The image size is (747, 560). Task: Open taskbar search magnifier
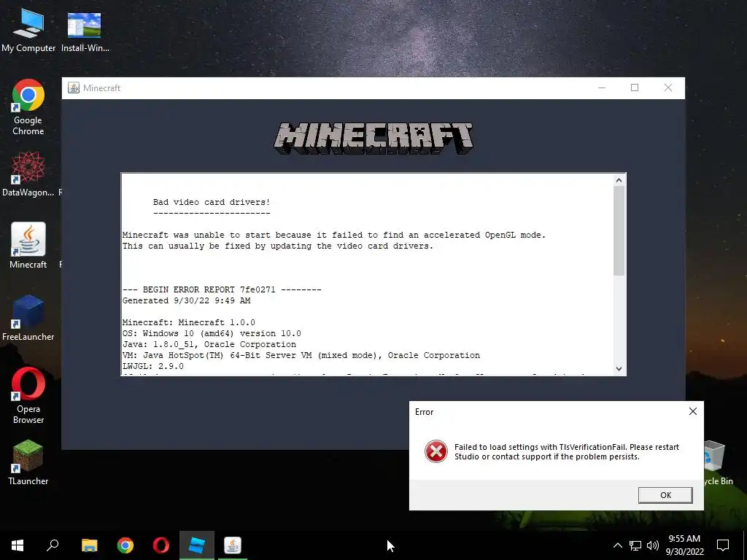point(53,545)
